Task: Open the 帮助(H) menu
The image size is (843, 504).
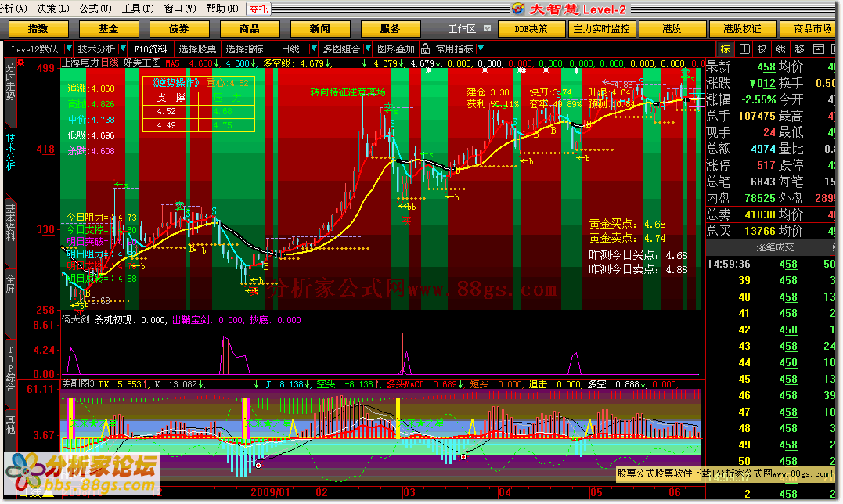Action: tap(222, 9)
